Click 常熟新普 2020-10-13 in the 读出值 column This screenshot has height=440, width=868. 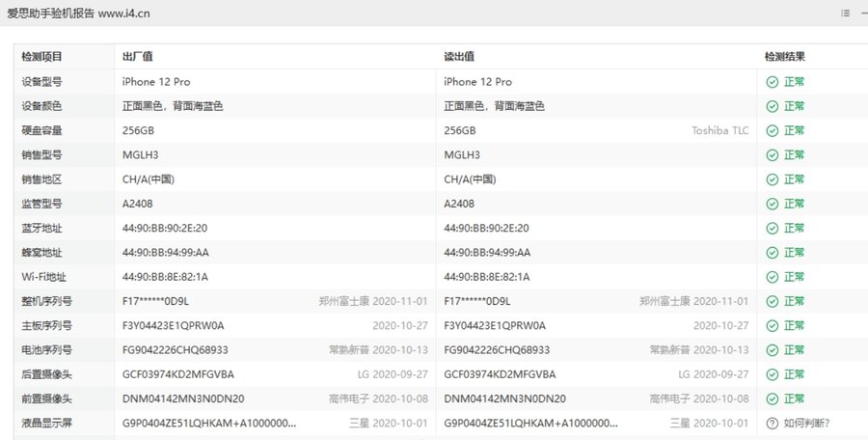[699, 350]
